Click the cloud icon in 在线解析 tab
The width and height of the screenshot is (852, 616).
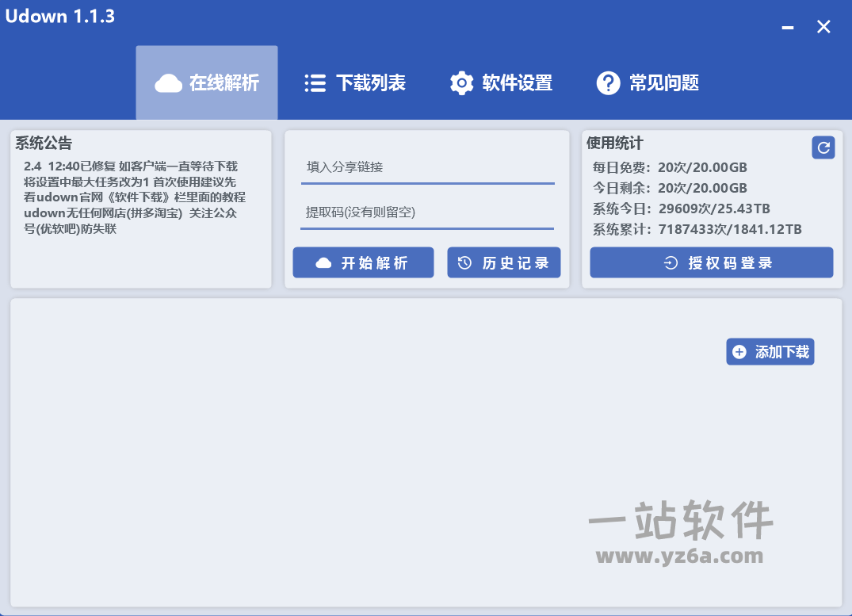click(x=169, y=83)
